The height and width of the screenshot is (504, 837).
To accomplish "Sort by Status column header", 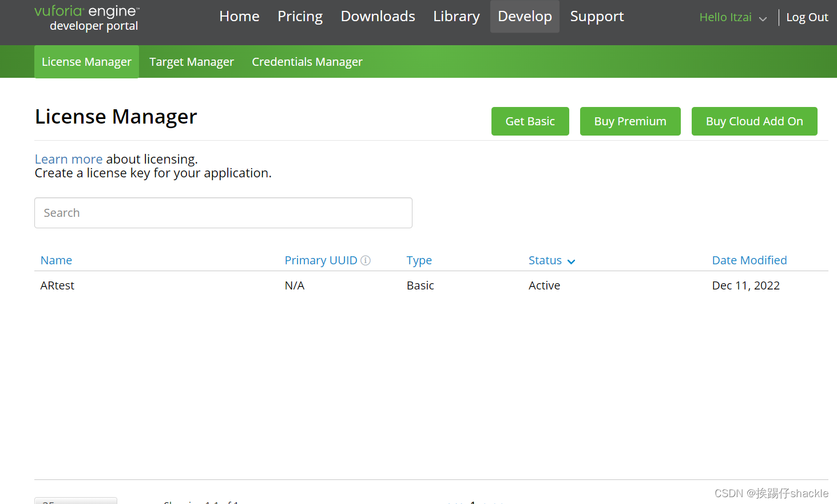I will point(545,260).
